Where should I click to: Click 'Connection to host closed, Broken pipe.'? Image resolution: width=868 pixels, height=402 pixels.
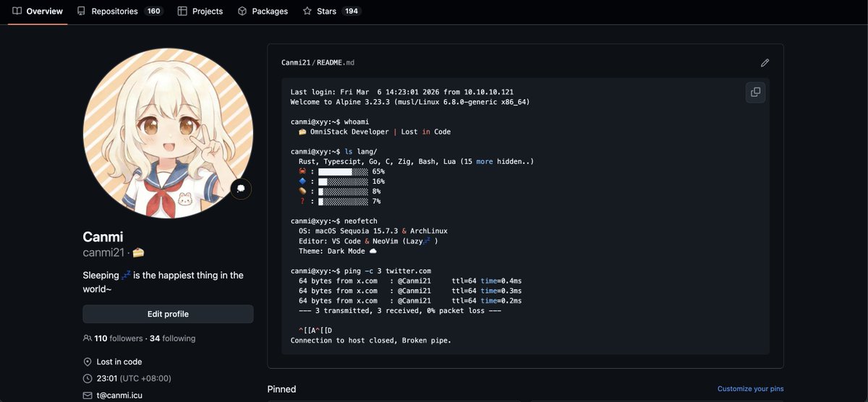pos(371,340)
